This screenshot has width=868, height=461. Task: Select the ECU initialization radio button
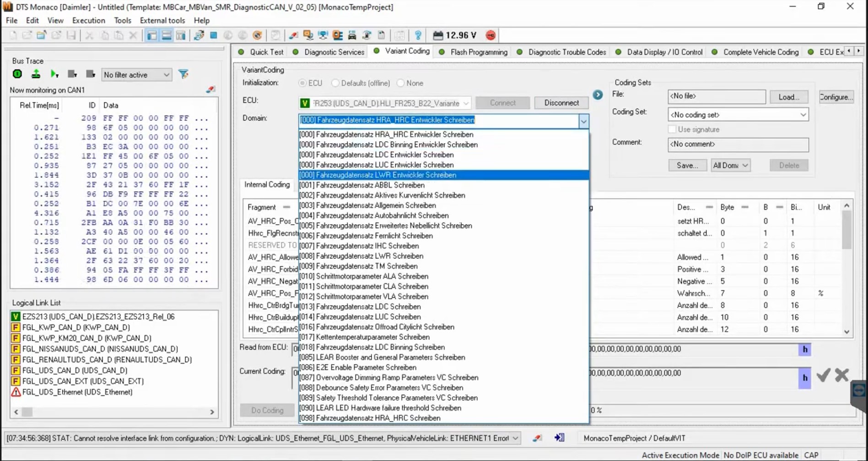tap(302, 83)
